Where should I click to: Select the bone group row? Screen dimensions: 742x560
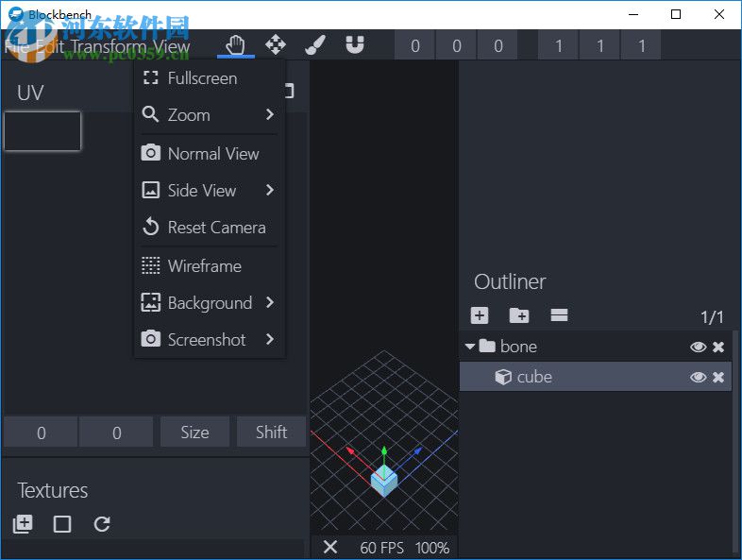596,347
